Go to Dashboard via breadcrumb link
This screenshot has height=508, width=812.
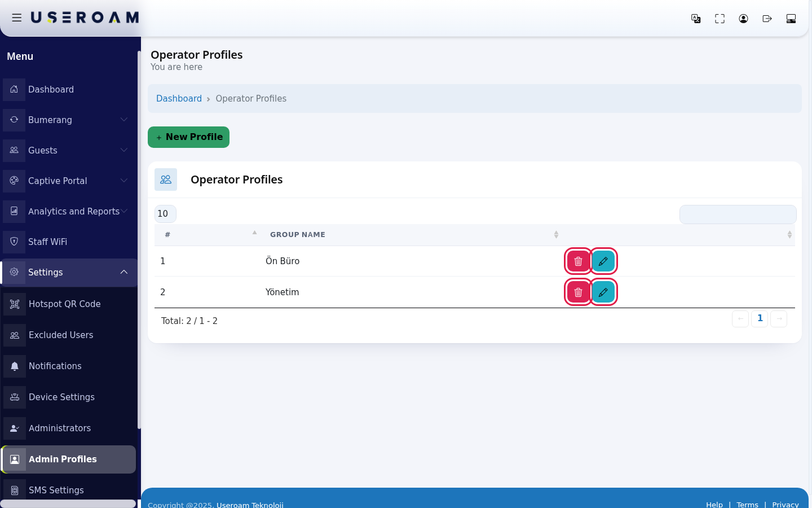click(179, 98)
